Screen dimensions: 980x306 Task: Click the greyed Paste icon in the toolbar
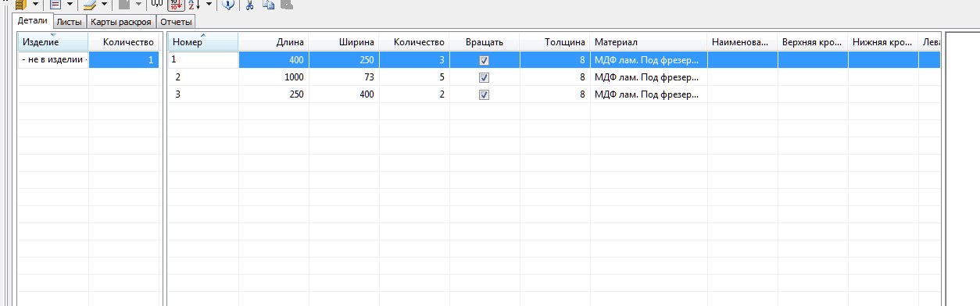click(x=287, y=4)
